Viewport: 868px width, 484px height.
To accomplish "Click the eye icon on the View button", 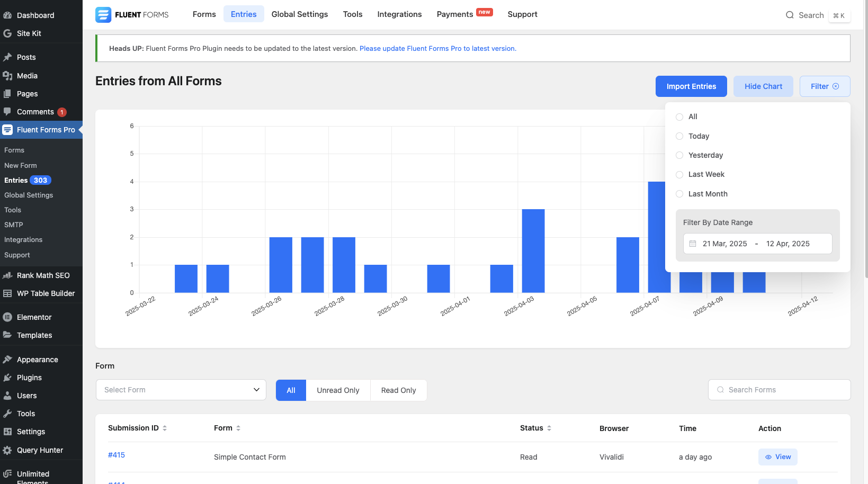I will pyautogui.click(x=768, y=457).
